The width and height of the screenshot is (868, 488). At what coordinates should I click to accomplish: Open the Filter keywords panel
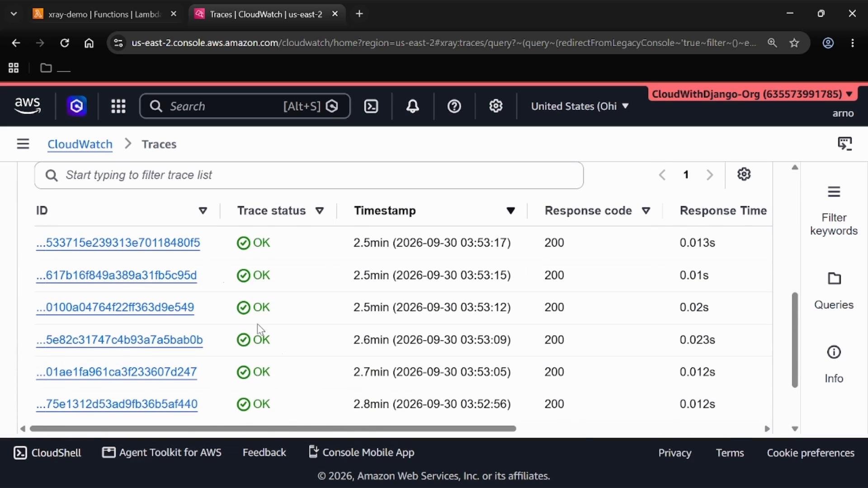(834, 211)
